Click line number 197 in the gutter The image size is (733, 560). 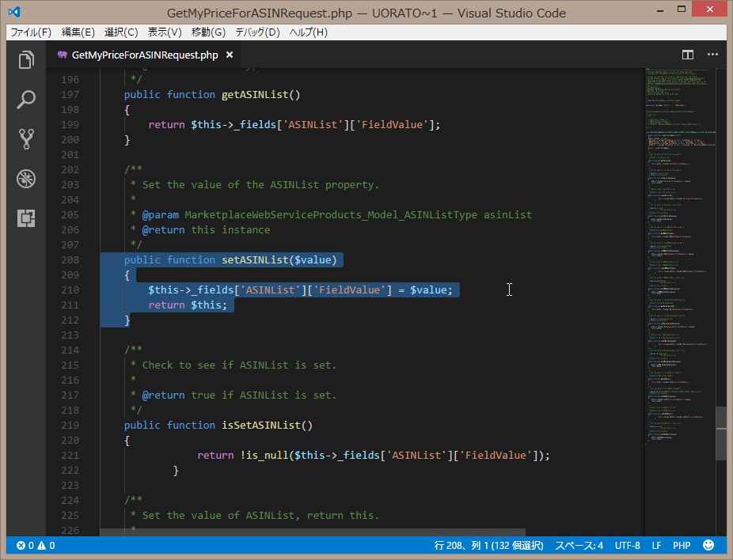coord(70,94)
